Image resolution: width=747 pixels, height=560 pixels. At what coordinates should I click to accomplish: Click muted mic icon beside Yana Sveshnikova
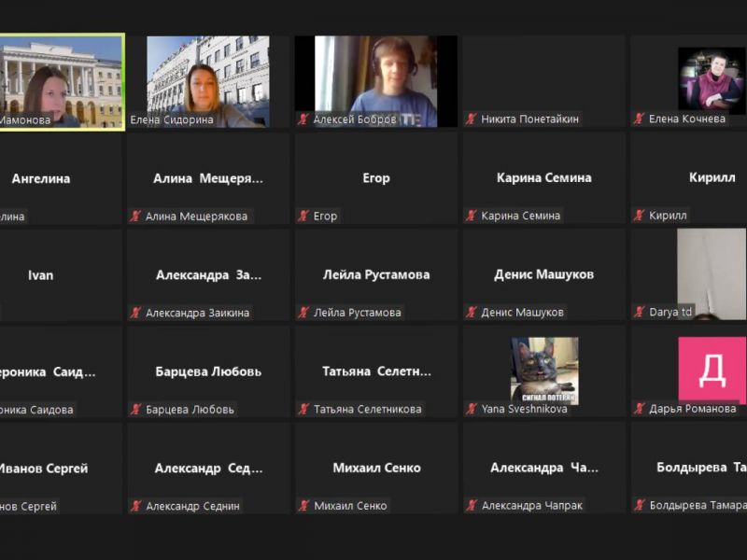(x=472, y=409)
